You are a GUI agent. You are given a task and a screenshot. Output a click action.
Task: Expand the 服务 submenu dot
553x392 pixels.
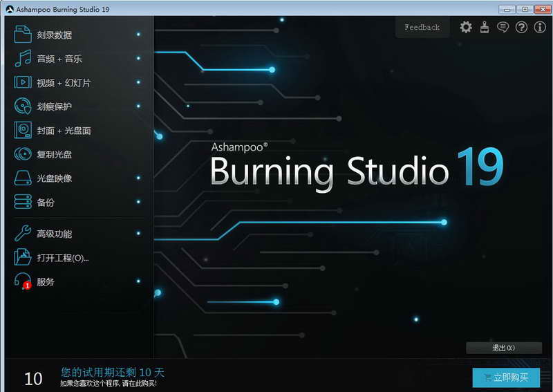(x=138, y=281)
